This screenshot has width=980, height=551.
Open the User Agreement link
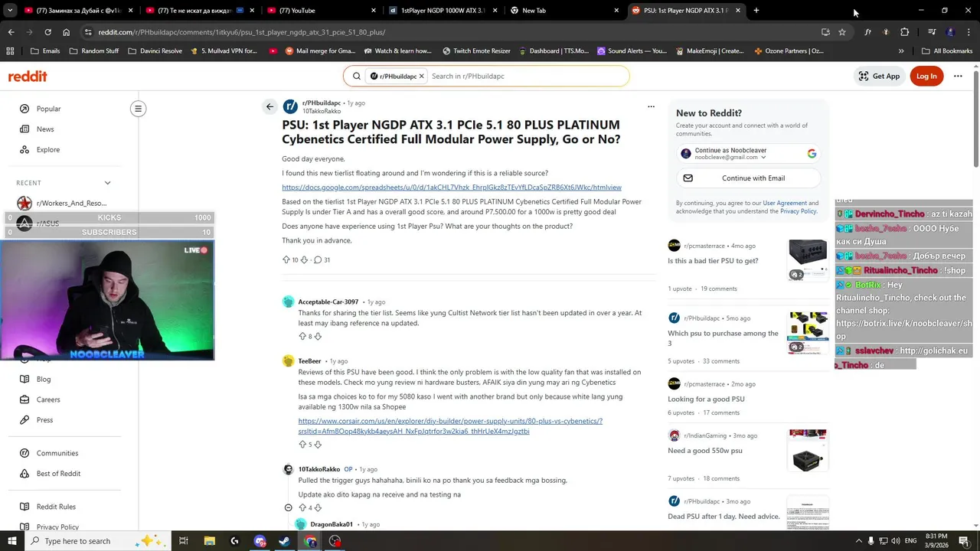[784, 203]
